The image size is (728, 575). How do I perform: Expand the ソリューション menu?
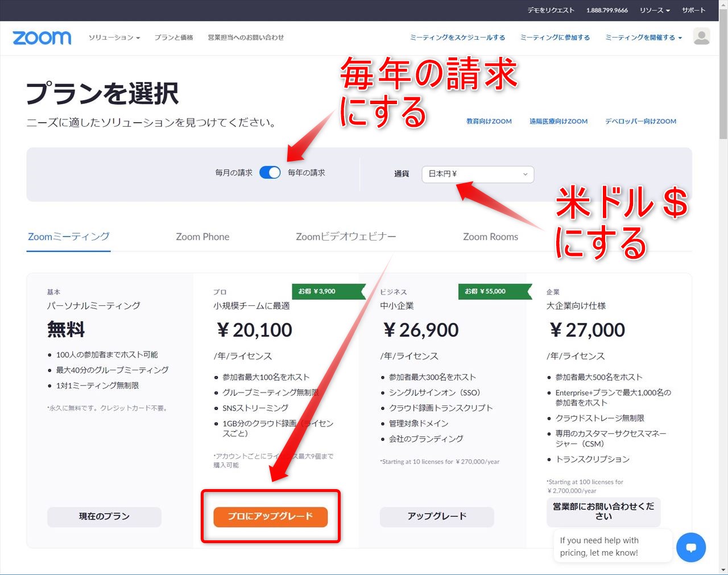pos(114,38)
